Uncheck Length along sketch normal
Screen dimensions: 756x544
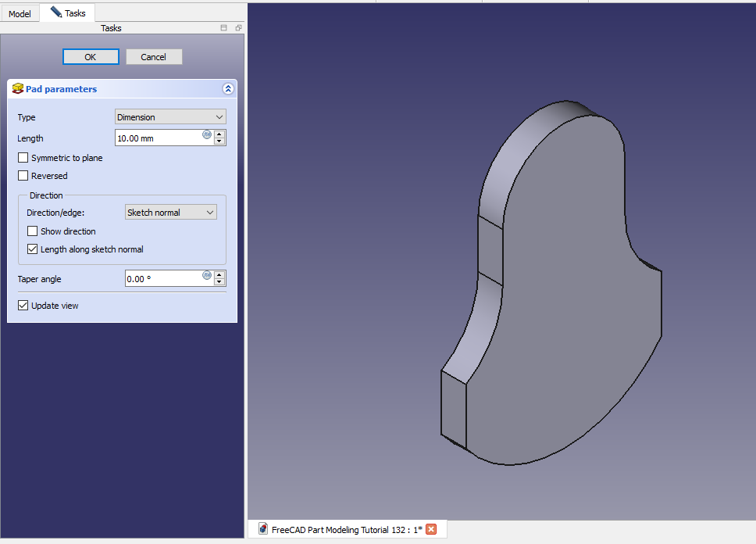[x=33, y=249]
